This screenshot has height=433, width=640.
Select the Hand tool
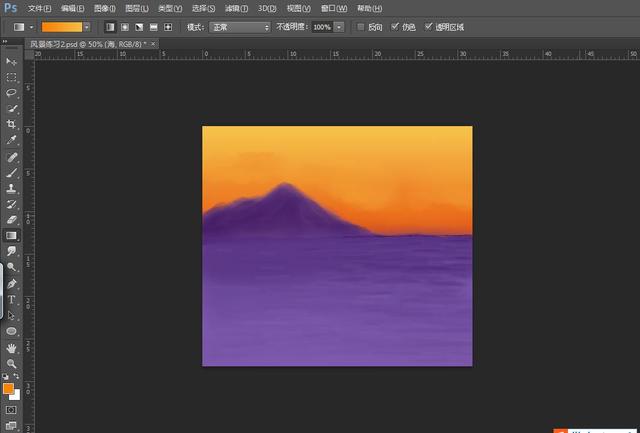point(12,347)
